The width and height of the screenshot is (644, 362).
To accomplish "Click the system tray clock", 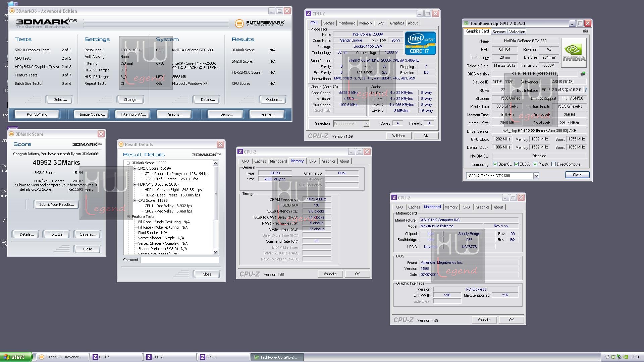I will point(635,357).
